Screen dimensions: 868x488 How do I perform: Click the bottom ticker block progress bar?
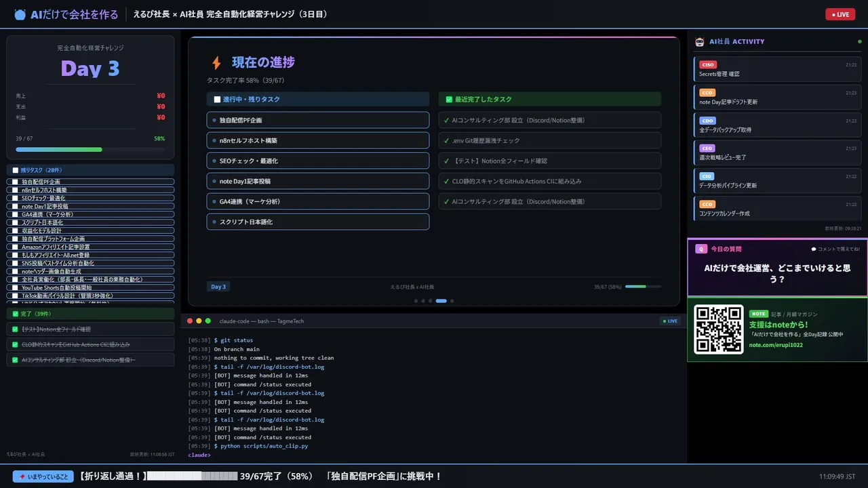click(x=192, y=476)
